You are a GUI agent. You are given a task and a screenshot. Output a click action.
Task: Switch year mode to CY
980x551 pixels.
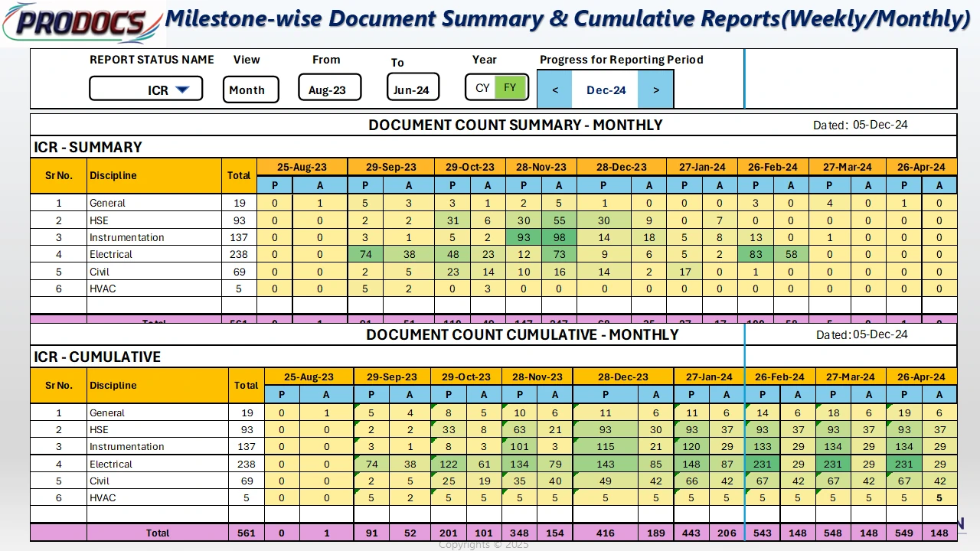point(482,88)
